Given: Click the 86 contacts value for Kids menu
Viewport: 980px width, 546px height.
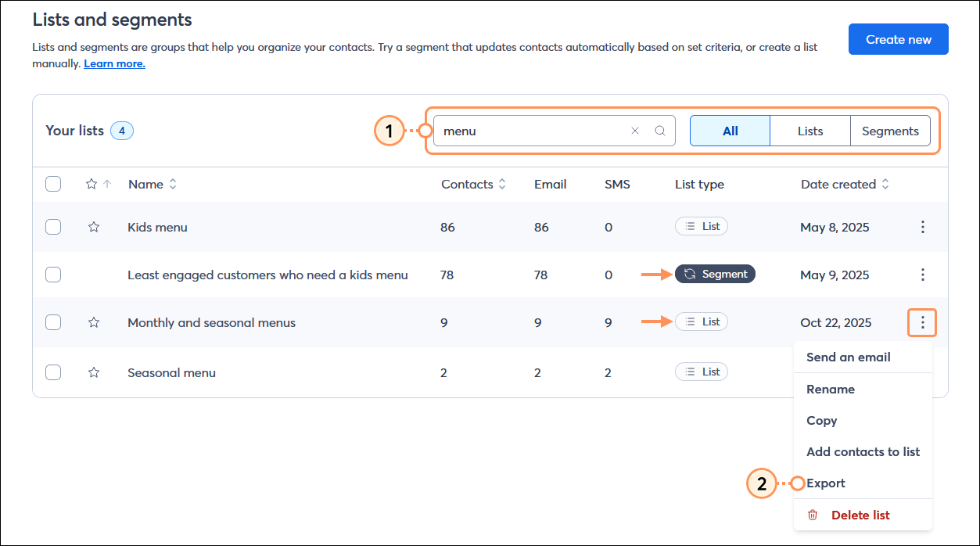Looking at the screenshot, I should [x=448, y=227].
